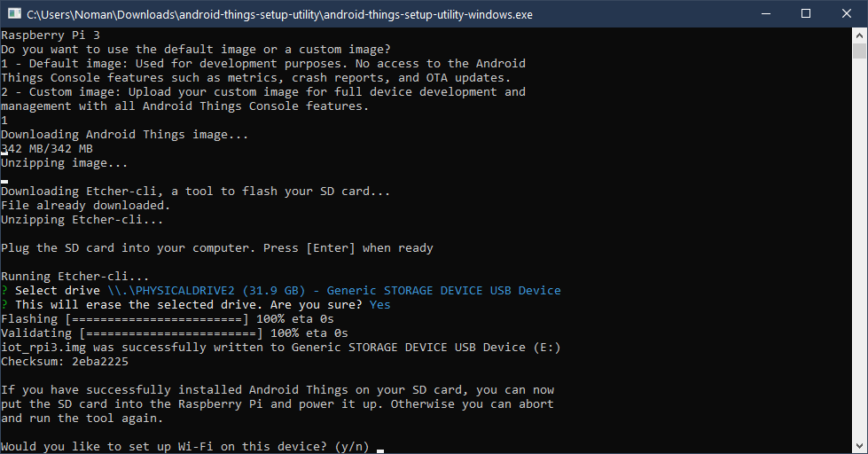
Task: Click the scrollbar up arrow
Action: (x=860, y=36)
